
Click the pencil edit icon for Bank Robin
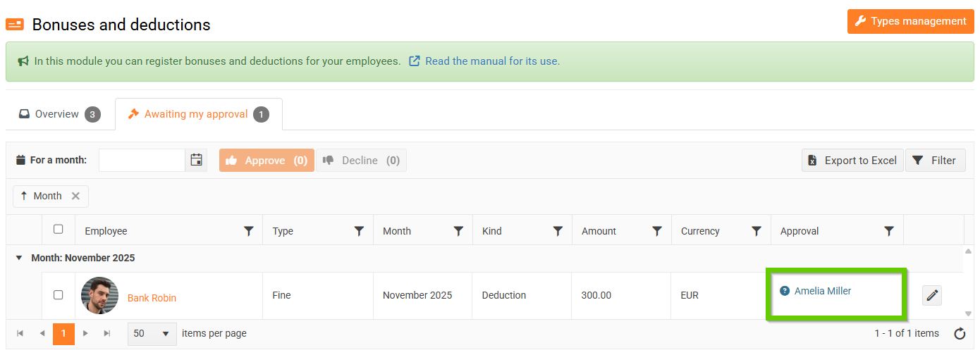pos(932,296)
